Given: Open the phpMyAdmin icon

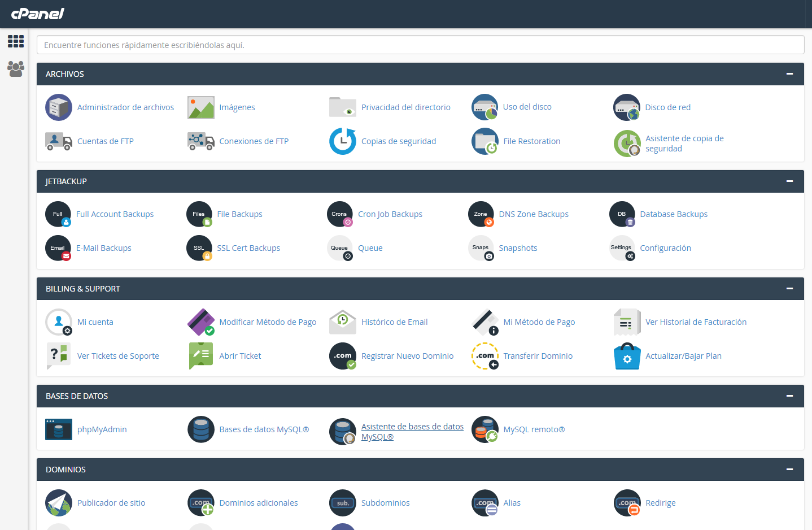Looking at the screenshot, I should click(x=59, y=429).
